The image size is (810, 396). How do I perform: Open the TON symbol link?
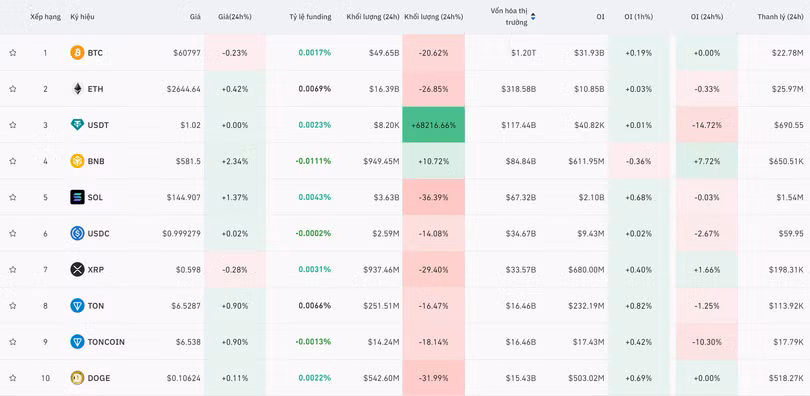pos(96,306)
